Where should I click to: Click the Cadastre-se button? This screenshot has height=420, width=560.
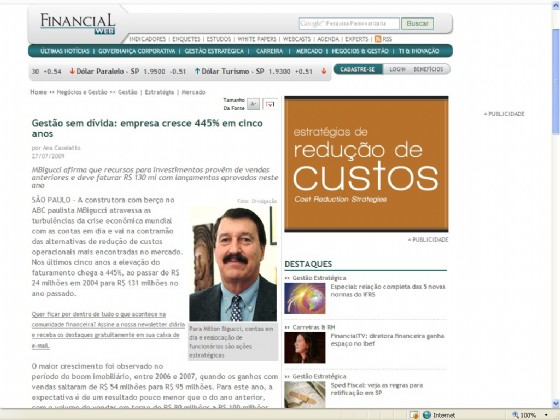click(358, 69)
